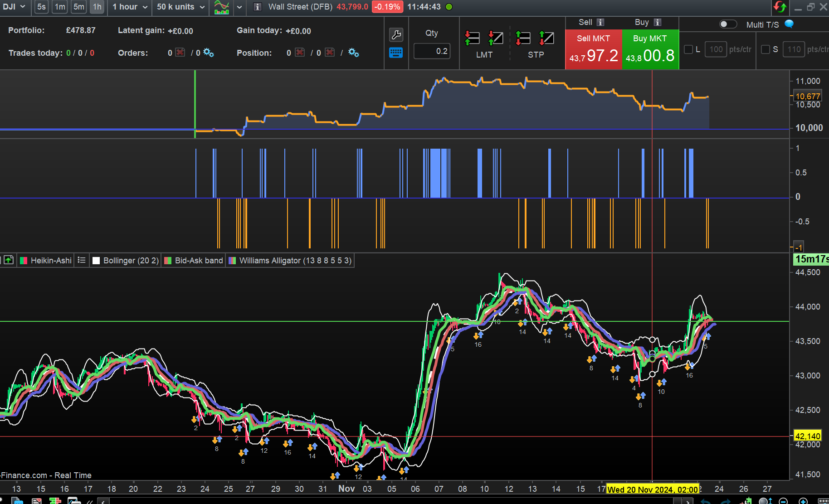Enable the L limit checkbox
The image size is (829, 504).
[x=688, y=49]
